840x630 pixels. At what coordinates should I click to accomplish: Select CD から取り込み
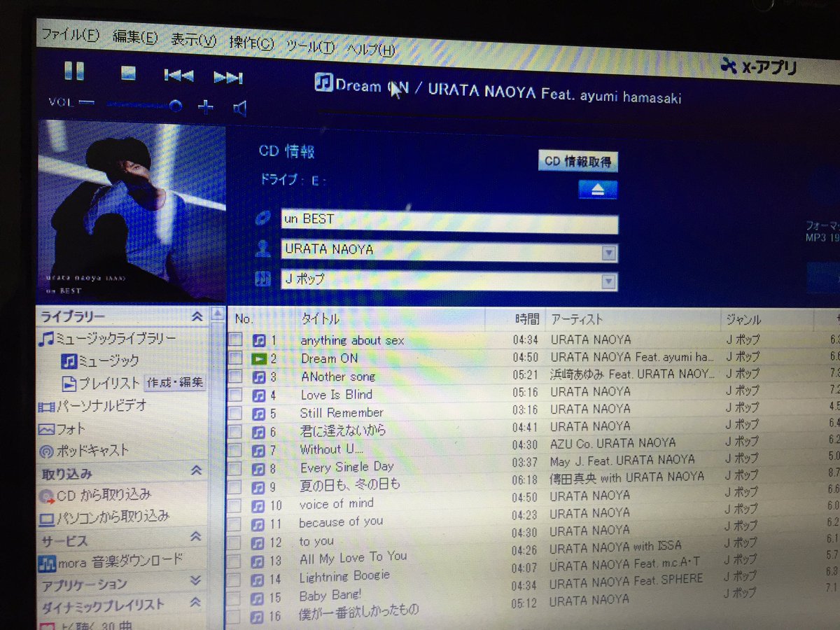(x=94, y=496)
